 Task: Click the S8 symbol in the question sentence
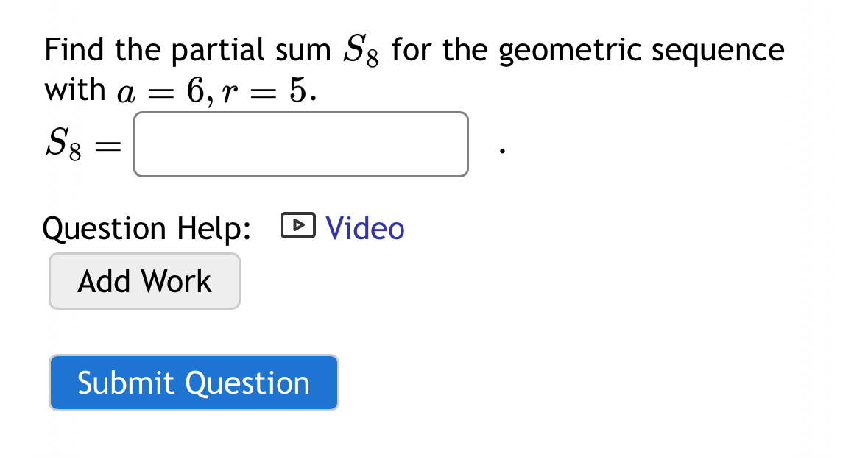click(361, 50)
